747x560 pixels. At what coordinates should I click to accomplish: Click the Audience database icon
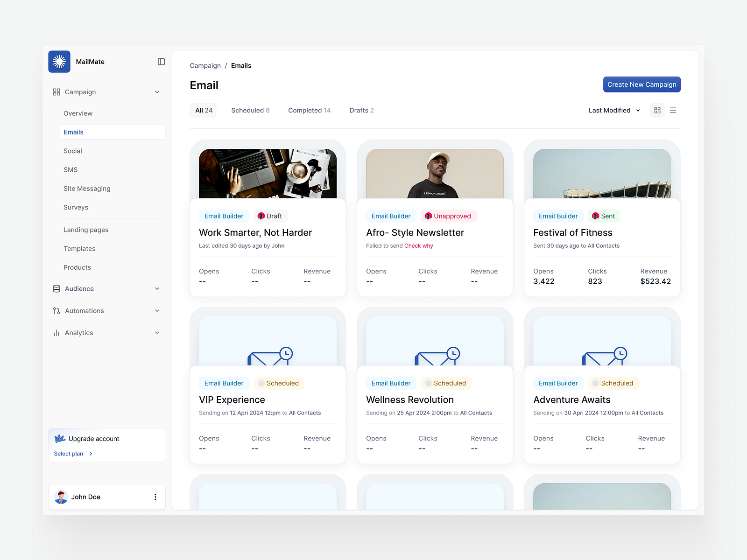(x=56, y=289)
